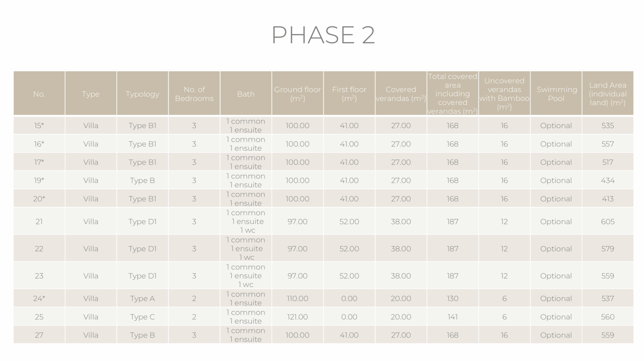Image resolution: width=644 pixels, height=361 pixels.
Task: Select the land area value 434
Action: click(607, 181)
